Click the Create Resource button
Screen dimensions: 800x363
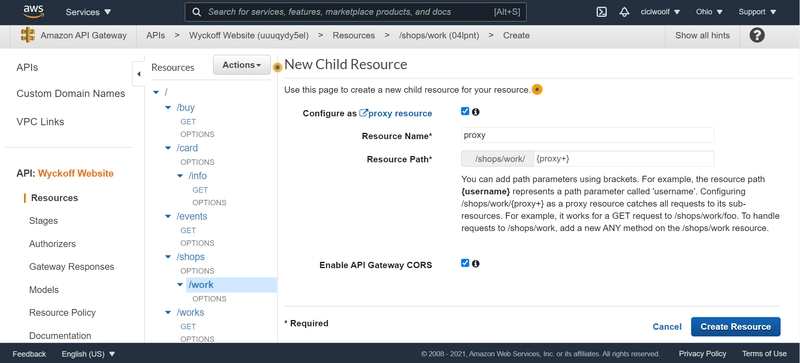[x=735, y=327]
